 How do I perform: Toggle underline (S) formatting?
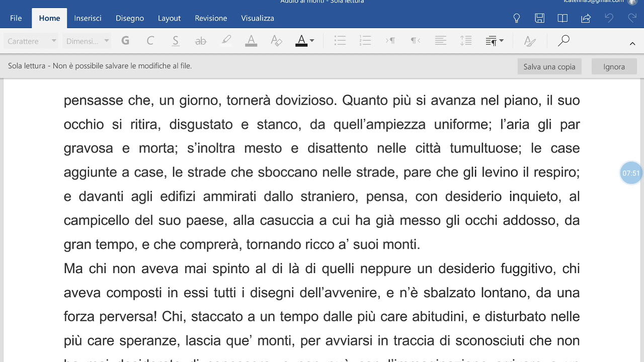pos(175,41)
